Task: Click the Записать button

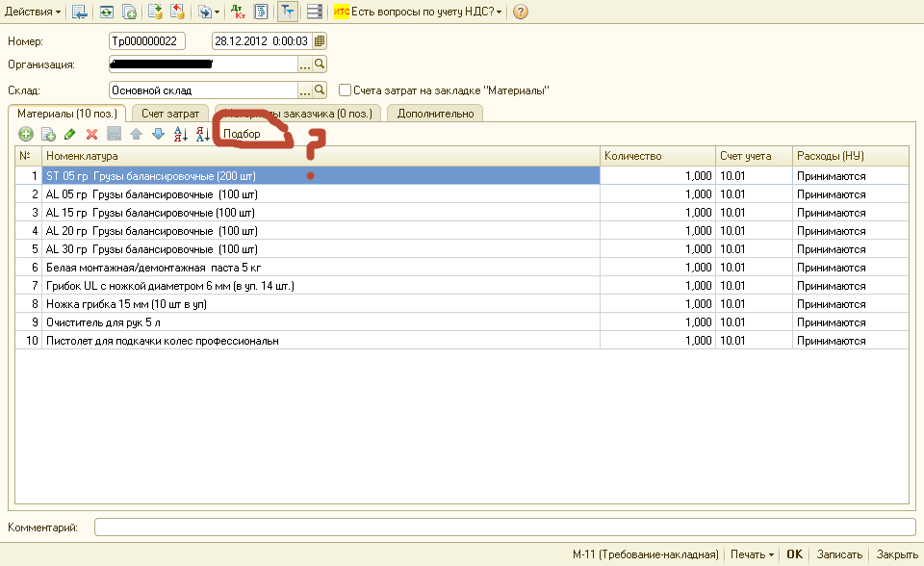Action: click(x=839, y=554)
